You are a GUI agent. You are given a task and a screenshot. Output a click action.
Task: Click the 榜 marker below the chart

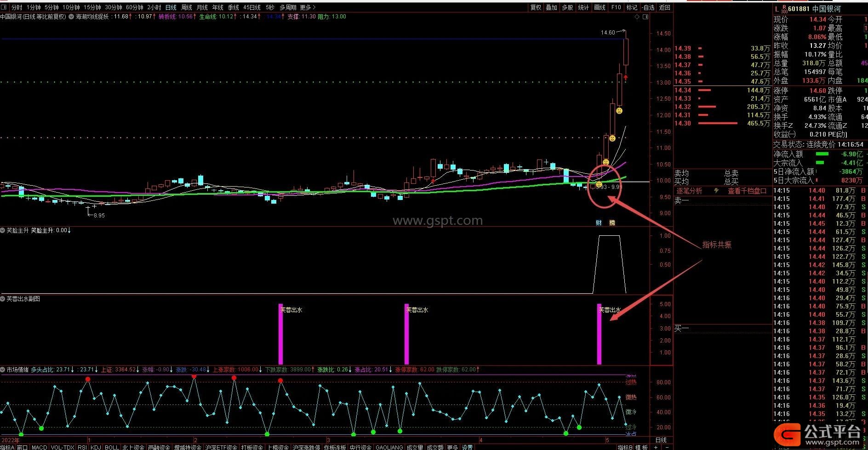point(612,223)
